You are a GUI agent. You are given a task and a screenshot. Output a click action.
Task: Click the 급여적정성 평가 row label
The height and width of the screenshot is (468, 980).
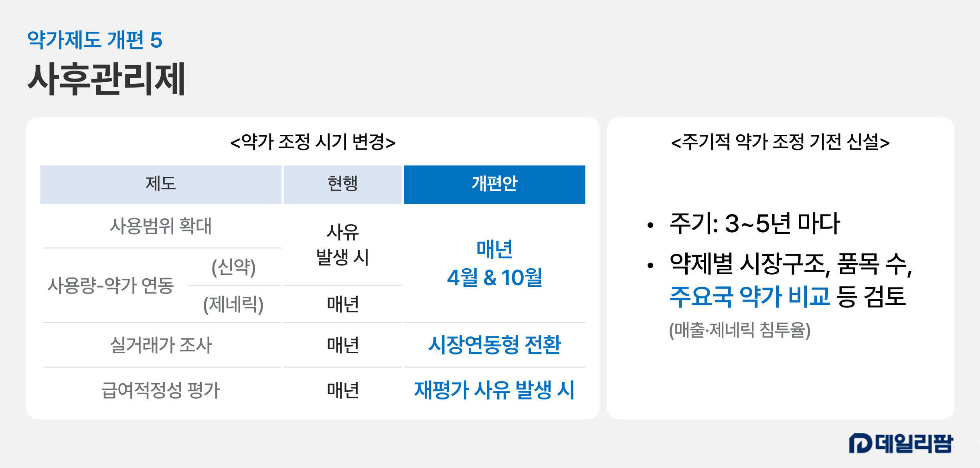point(160,390)
